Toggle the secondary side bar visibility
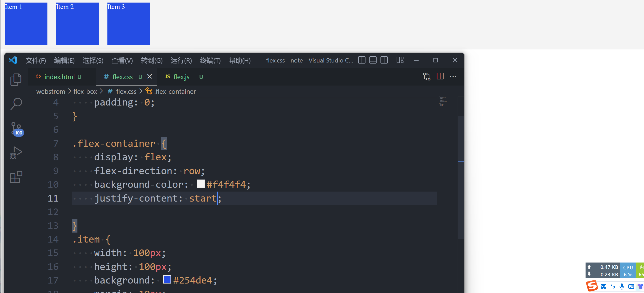Viewport: 644px width, 293px height. click(x=384, y=60)
